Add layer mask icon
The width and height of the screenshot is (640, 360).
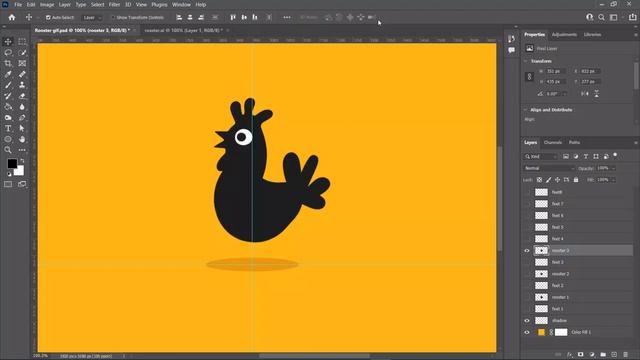[x=580, y=354]
